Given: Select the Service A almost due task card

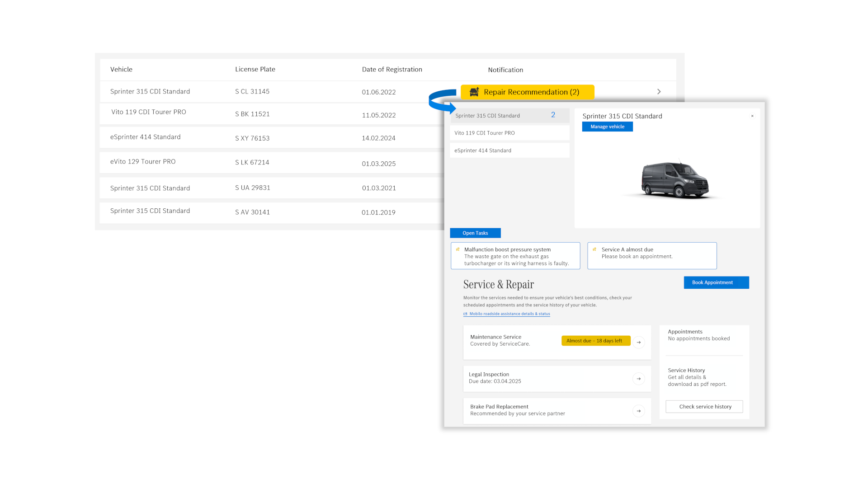Looking at the screenshot, I should (x=651, y=255).
